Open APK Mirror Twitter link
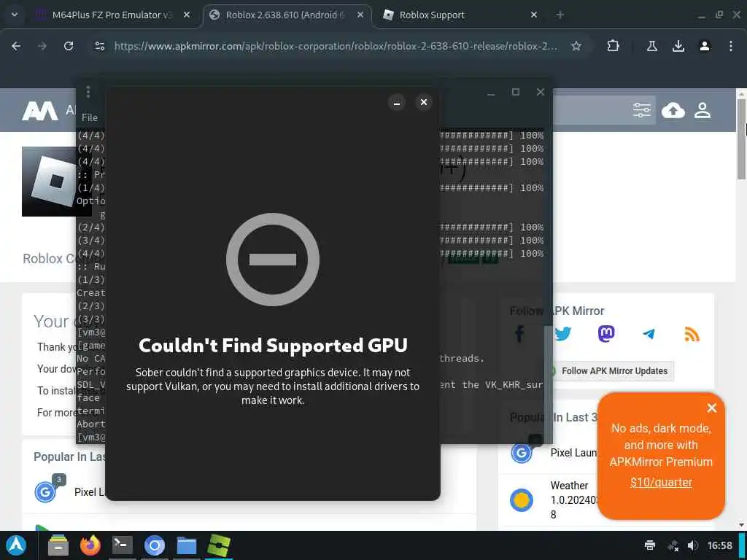Screen dimensions: 747x560 click(562, 334)
